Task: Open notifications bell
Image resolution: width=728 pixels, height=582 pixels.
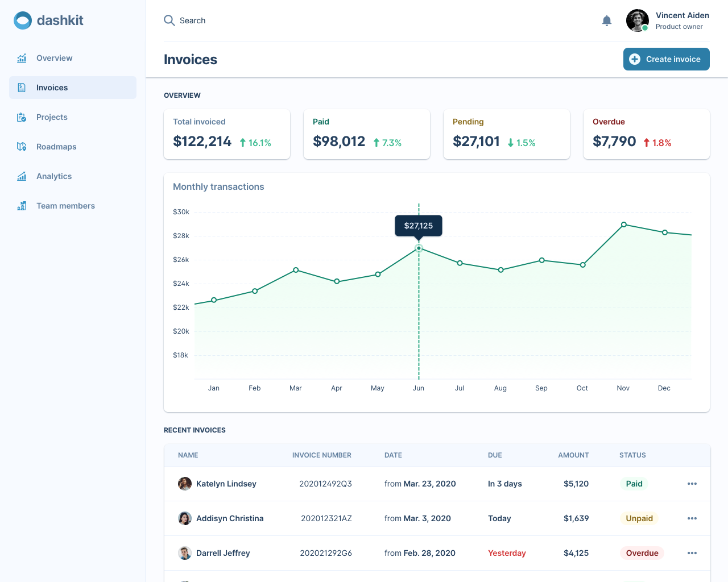Action: click(x=607, y=20)
